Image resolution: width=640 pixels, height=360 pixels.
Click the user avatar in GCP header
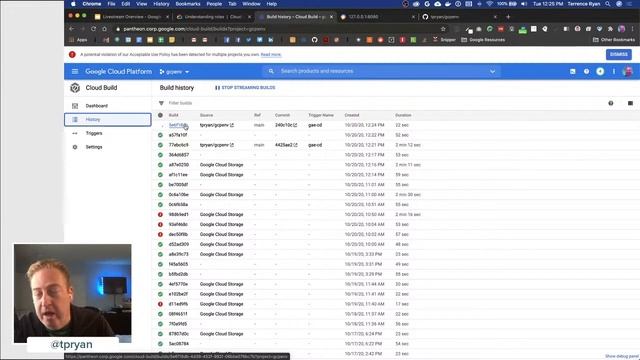coord(628,71)
